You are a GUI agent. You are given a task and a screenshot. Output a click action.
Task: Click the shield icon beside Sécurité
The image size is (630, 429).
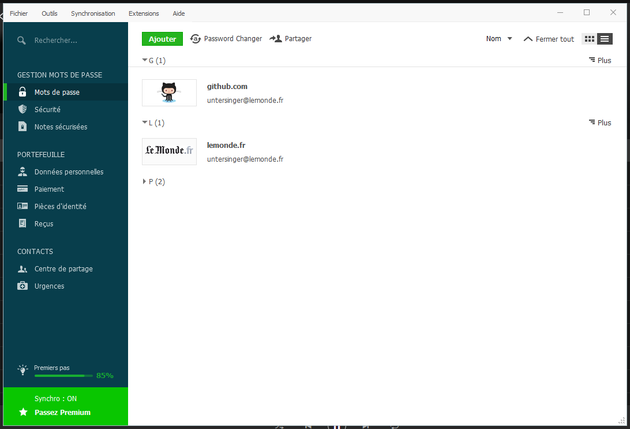22,109
